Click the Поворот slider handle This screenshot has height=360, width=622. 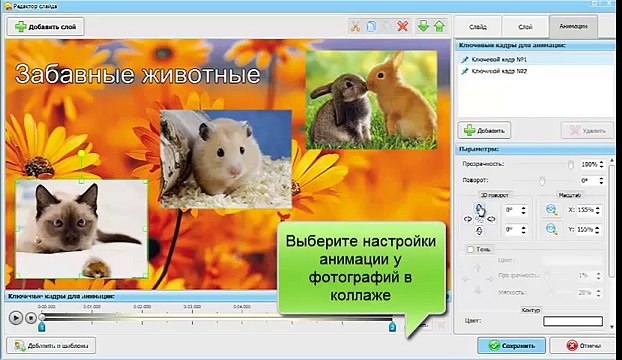tap(541, 181)
